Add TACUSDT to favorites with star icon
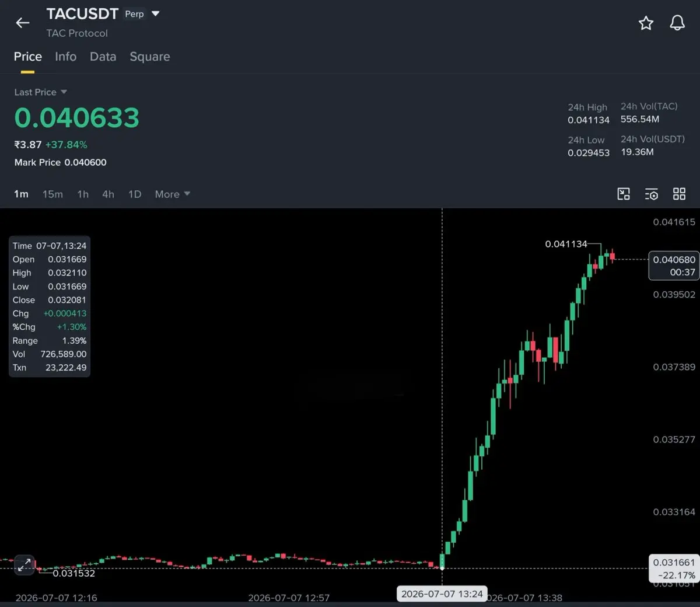 click(646, 23)
